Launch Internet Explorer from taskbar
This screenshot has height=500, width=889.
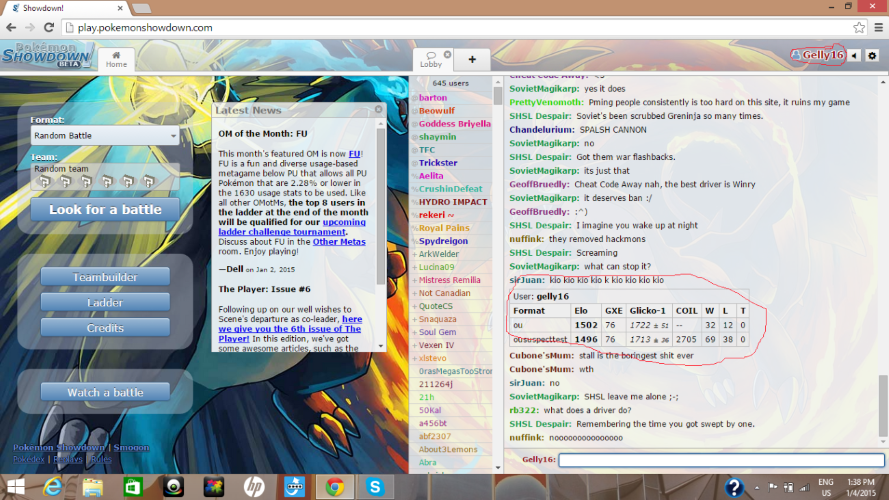tap(51, 487)
